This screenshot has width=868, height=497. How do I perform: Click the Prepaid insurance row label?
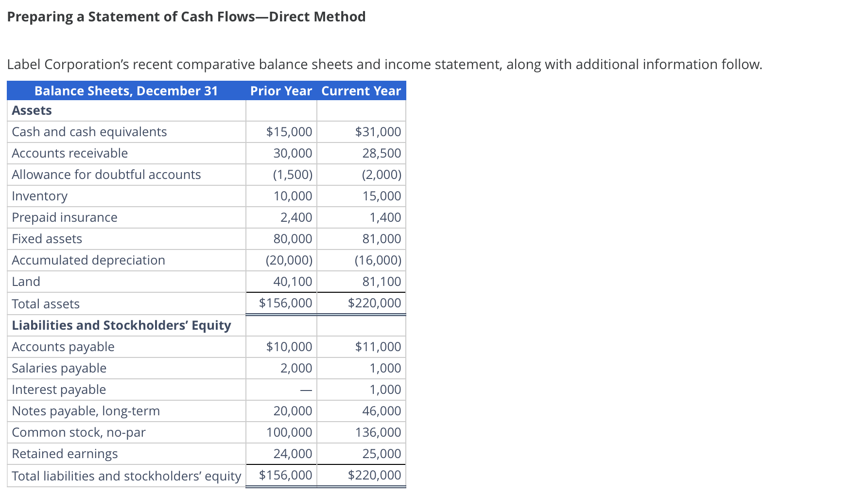(x=64, y=217)
